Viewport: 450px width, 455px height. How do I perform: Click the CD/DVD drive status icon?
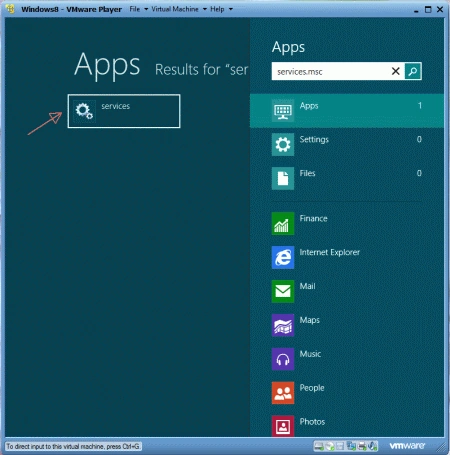pyautogui.click(x=330, y=446)
